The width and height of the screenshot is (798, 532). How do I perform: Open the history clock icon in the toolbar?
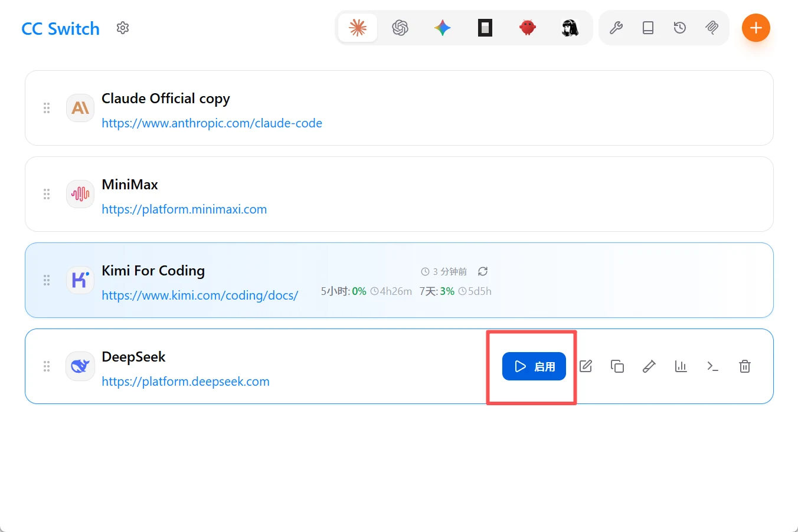click(x=680, y=28)
